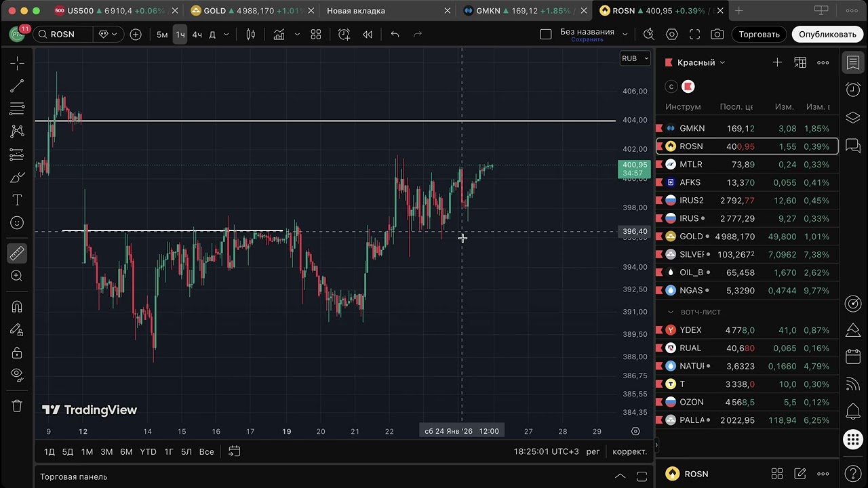Select the brush drawing tool
The height and width of the screenshot is (488, 868).
(17, 178)
